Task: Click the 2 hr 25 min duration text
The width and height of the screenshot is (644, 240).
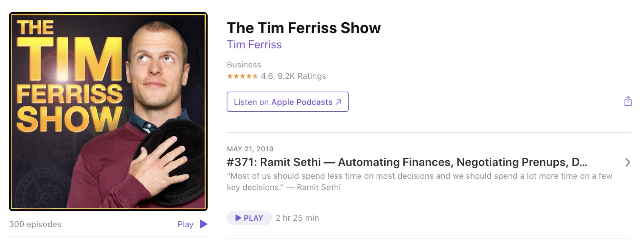Action: click(x=296, y=217)
